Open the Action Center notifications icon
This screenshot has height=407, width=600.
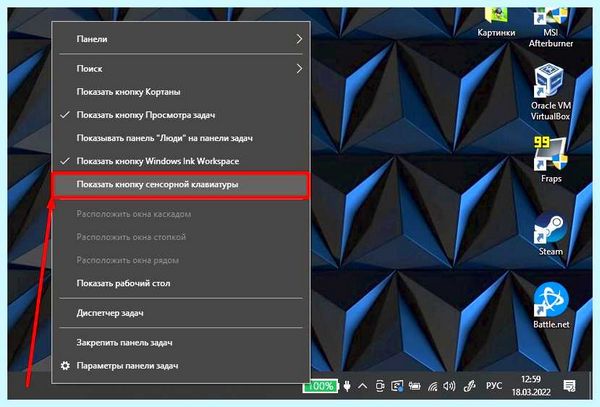point(569,386)
